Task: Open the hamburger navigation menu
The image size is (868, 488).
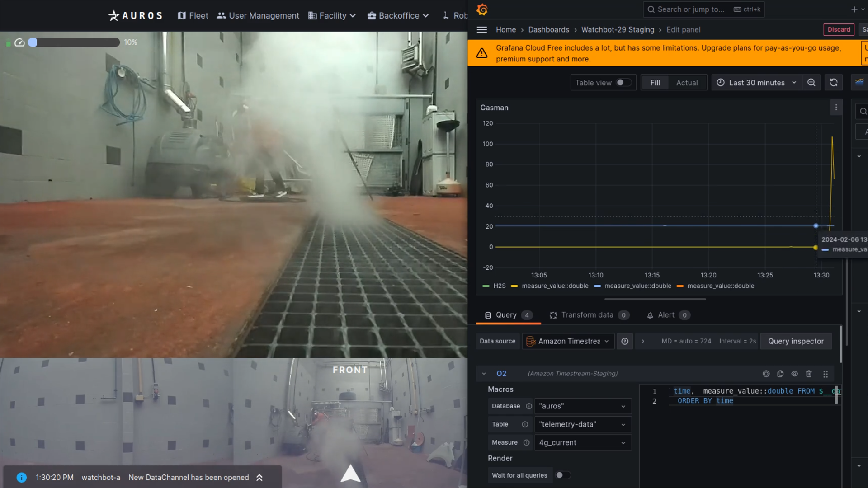Action: 482,30
